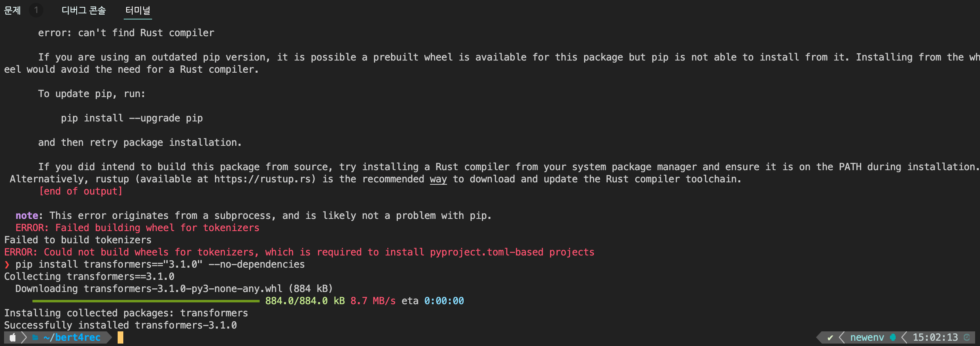Select the 터미널 tab
The image size is (980, 346).
pos(138,10)
